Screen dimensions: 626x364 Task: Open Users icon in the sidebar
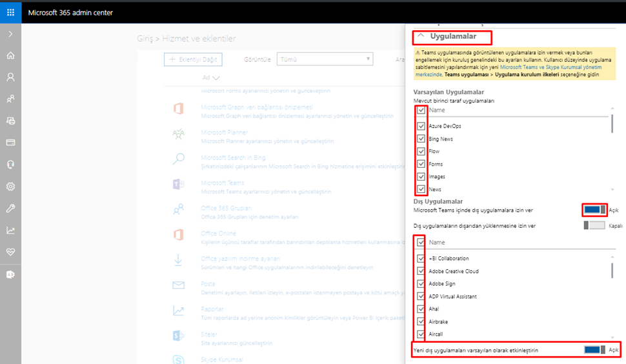point(11,77)
